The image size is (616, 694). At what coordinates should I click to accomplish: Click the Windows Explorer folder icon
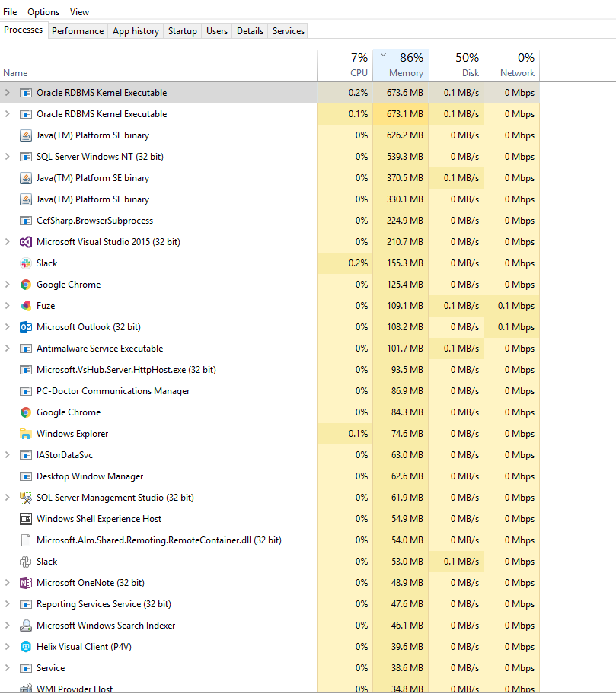point(26,434)
